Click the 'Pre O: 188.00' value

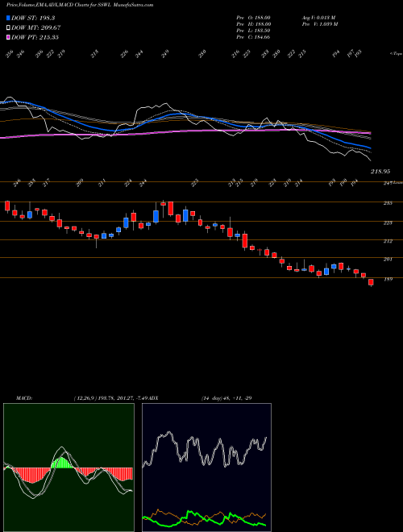253,18
